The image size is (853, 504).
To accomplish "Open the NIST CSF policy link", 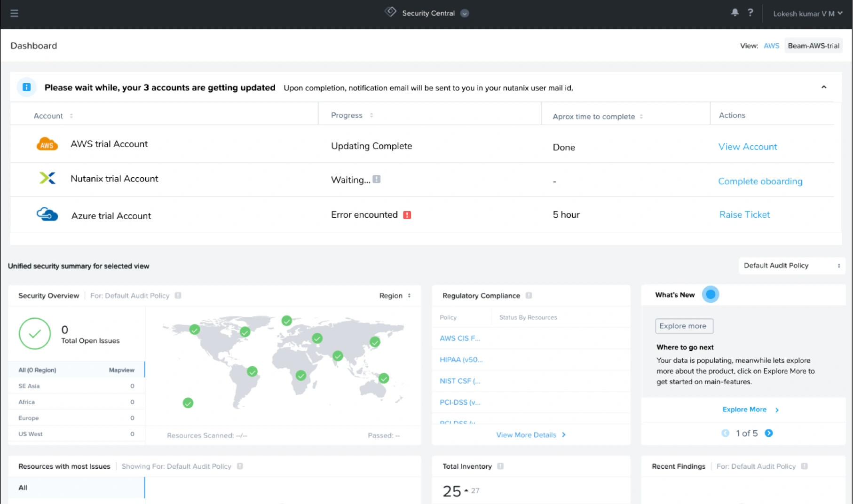I will coord(460,381).
